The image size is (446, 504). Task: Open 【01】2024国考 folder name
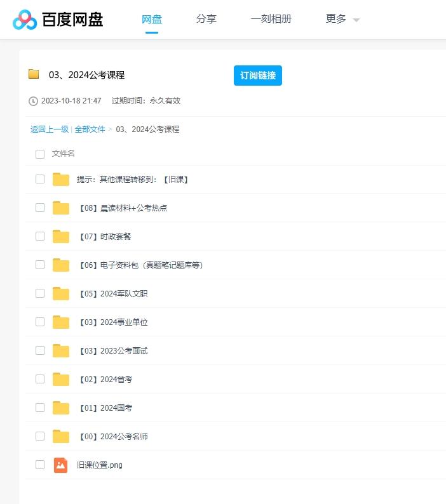click(105, 408)
